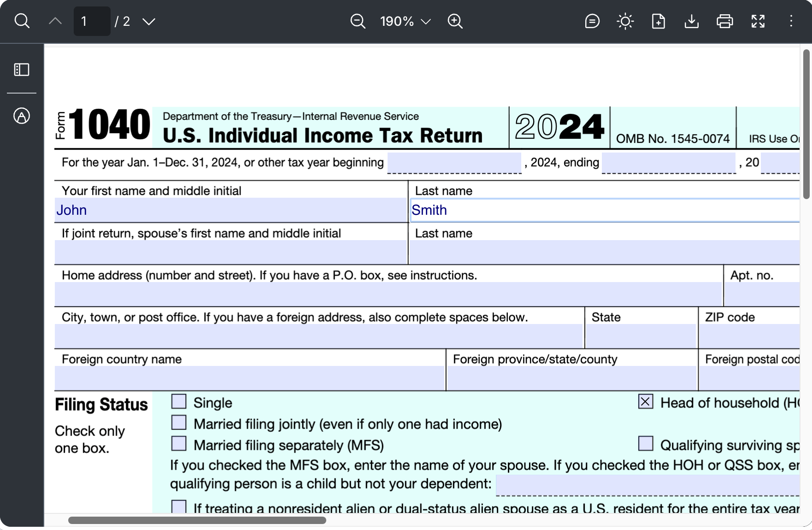Check the Qualifying surviving spouse box
This screenshot has width=812, height=530.
tap(646, 444)
